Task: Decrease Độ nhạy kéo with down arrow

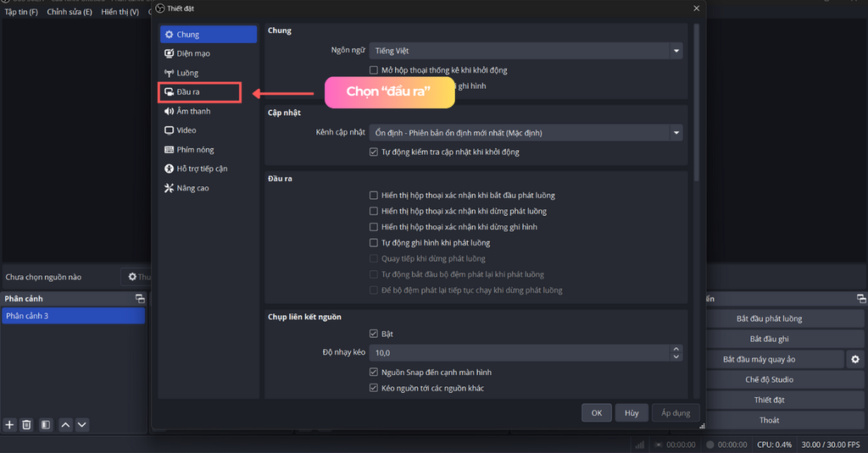Action: pos(676,356)
